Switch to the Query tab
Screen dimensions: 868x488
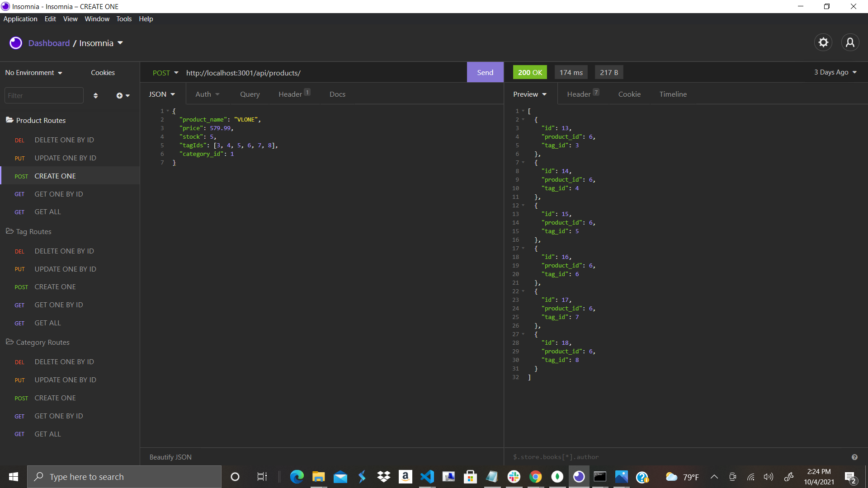250,94
